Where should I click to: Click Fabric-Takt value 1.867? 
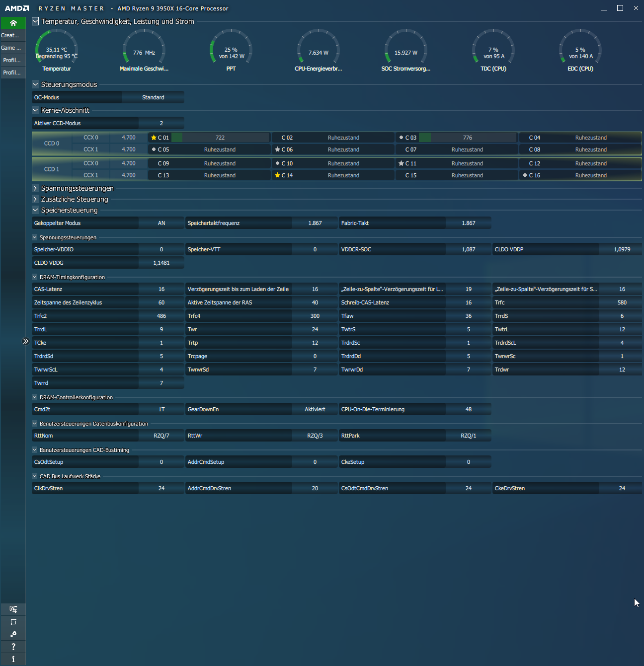pos(469,223)
